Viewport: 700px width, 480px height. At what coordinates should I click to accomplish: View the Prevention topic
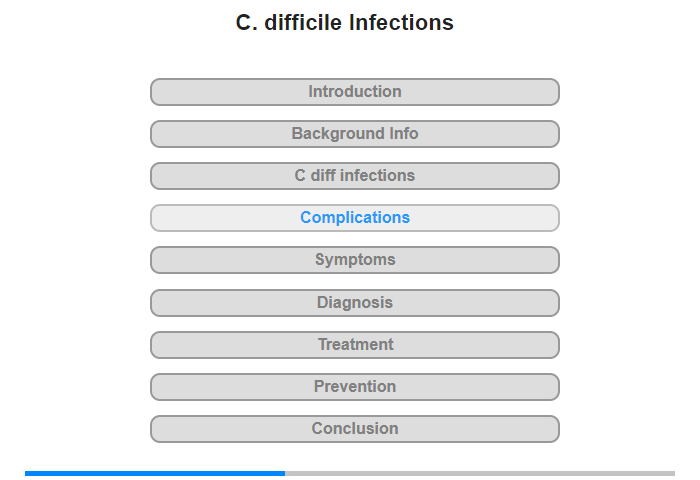pos(354,387)
